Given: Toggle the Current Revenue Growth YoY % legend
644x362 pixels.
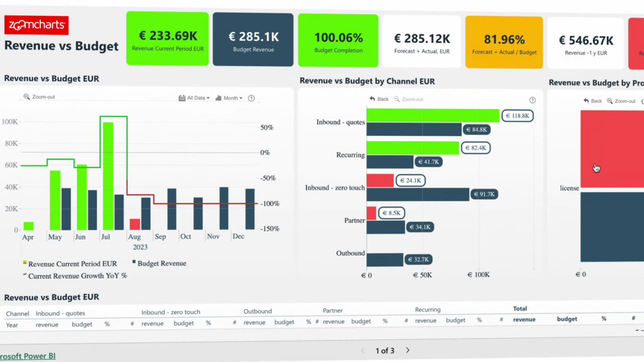Looking at the screenshot, I should click(x=77, y=276).
